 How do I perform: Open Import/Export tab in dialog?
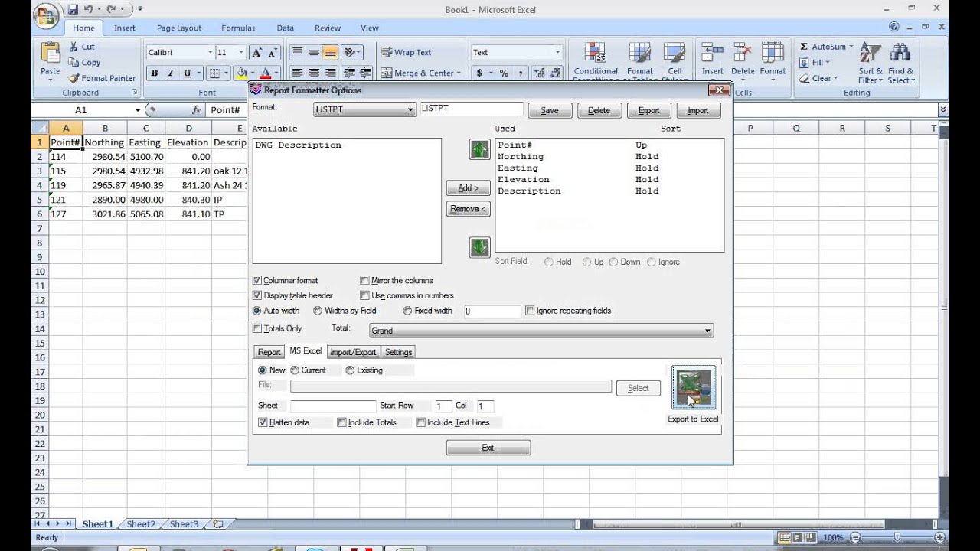pos(353,352)
